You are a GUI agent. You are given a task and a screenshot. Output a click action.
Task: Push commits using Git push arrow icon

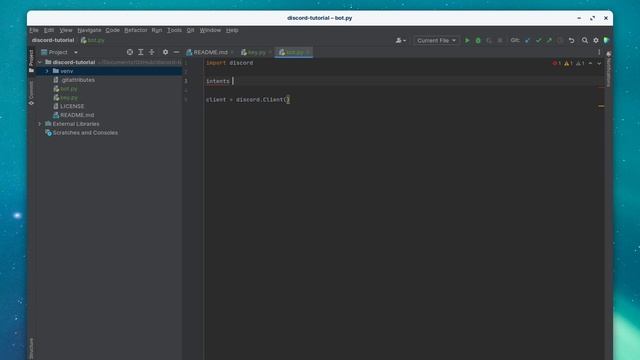pos(549,40)
